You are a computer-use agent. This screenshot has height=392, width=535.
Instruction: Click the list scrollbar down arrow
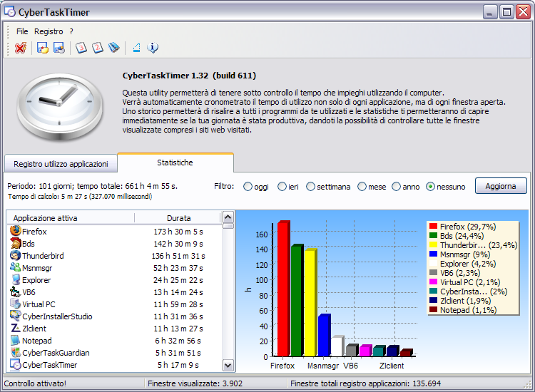[228, 366]
